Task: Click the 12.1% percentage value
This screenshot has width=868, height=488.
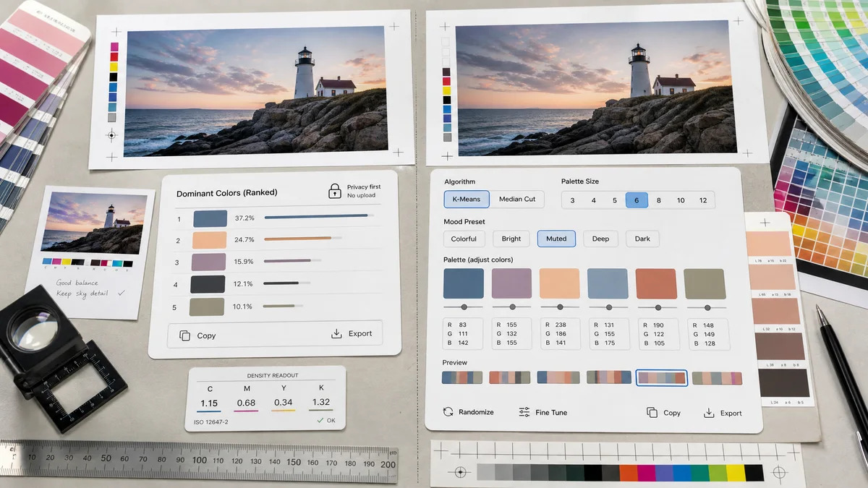Action: coord(243,284)
